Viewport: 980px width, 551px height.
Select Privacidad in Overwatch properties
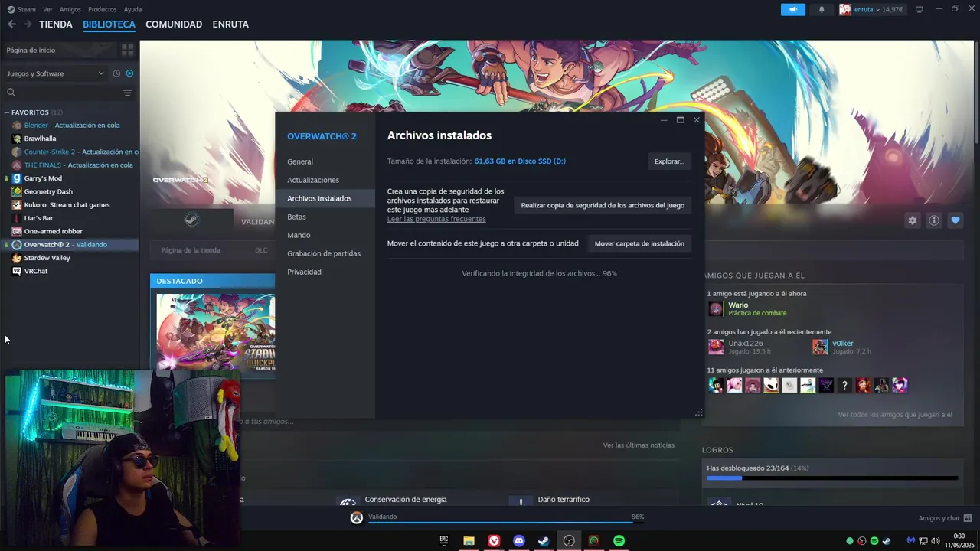(325, 272)
